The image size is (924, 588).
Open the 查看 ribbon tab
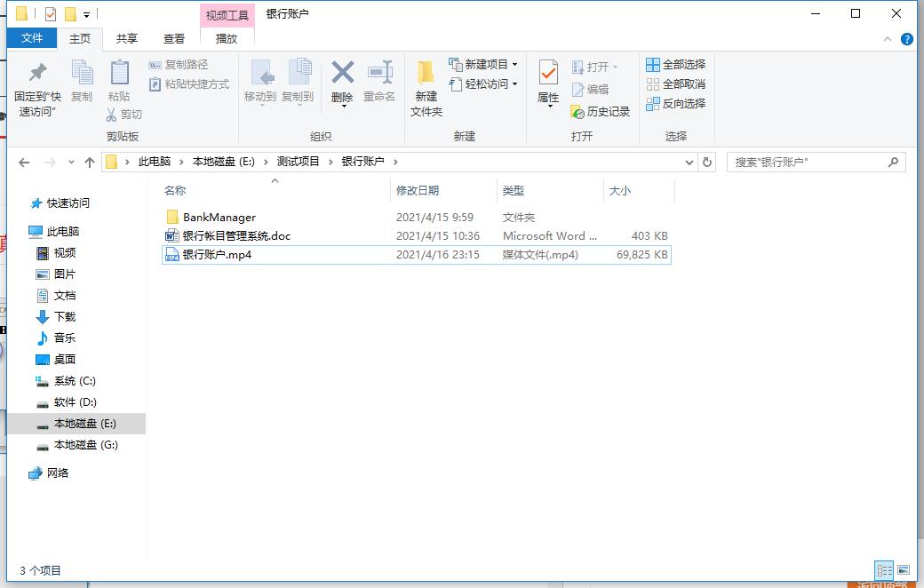coord(174,38)
